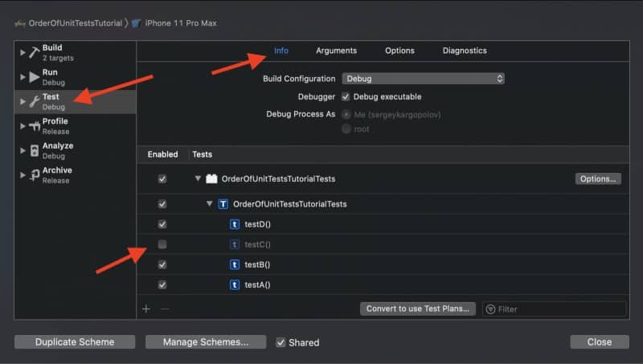Viewport: 643px width, 364px height.
Task: Open Manage Schemes...
Action: pyautogui.click(x=206, y=342)
